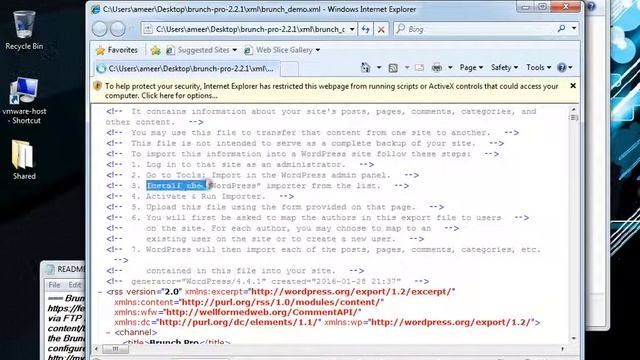This screenshot has width=640, height=360.
Task: Click the Add to Favorites Bar icon
Action: pos(155,50)
